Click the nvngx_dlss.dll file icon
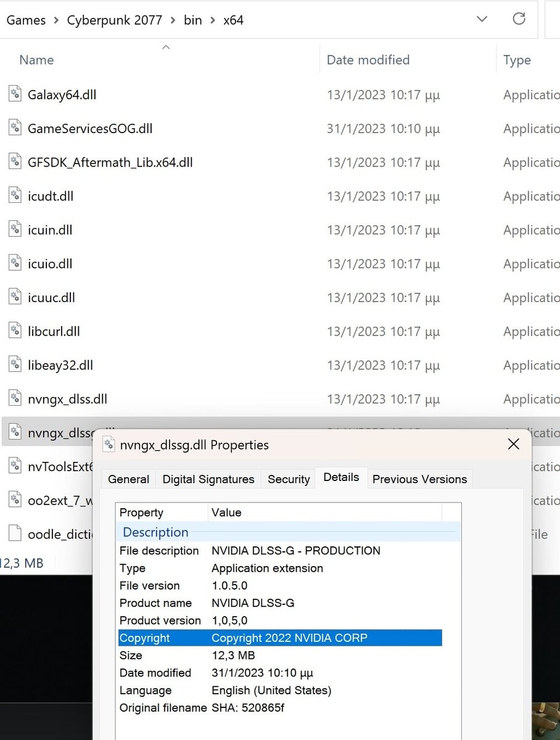 pyautogui.click(x=15, y=398)
